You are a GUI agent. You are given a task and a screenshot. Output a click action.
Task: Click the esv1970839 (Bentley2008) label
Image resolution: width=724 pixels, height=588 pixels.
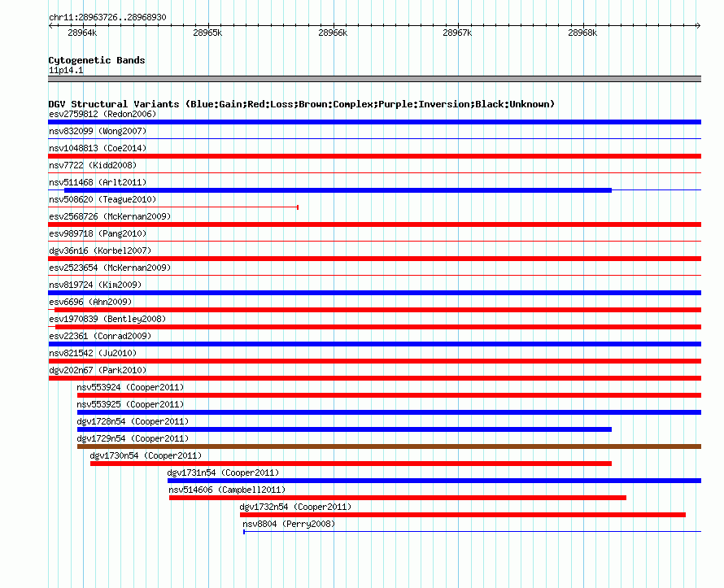[x=107, y=319]
